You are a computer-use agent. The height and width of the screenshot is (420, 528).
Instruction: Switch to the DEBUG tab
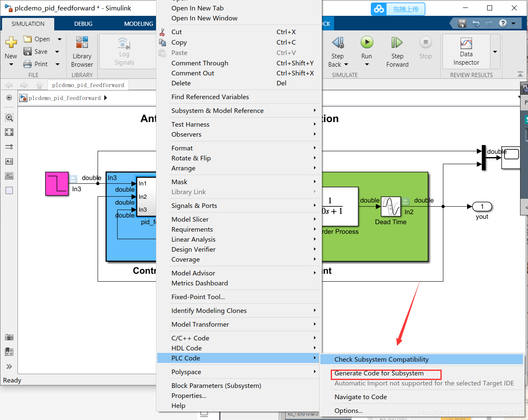83,24
